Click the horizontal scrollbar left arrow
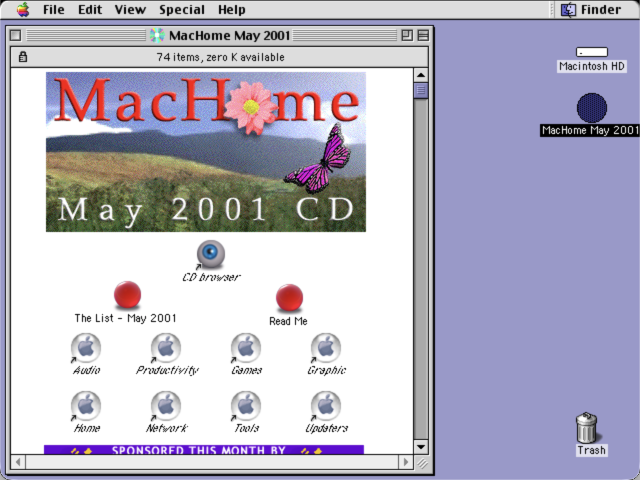This screenshot has height=480, width=640. click(x=18, y=462)
